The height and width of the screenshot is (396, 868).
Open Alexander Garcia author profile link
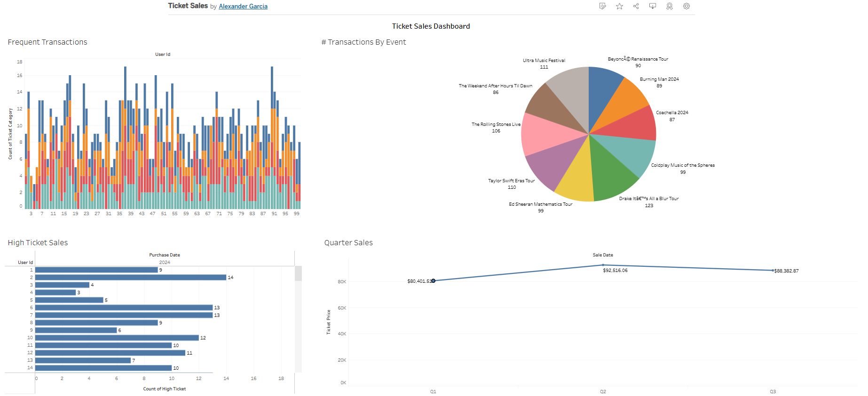pos(243,6)
